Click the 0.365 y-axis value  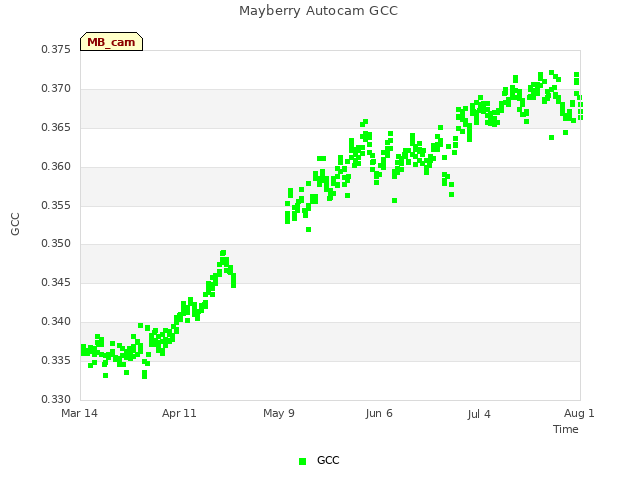click(56, 127)
